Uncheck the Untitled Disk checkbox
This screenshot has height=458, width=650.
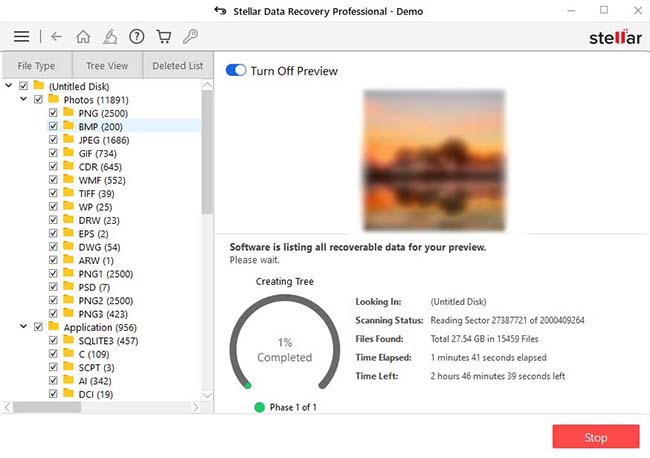(24, 86)
